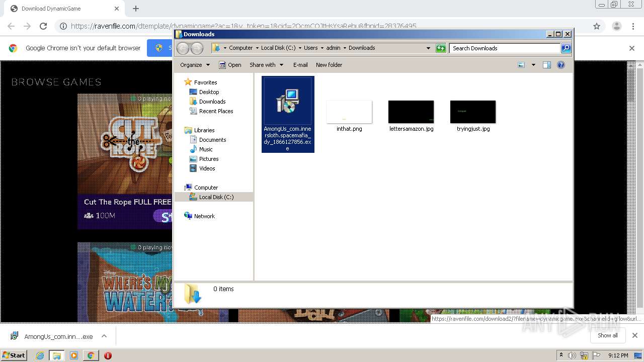Viewport: 644px width, 362px height.
Task: Select Computer in the navigation pane
Action: pos(201,188)
